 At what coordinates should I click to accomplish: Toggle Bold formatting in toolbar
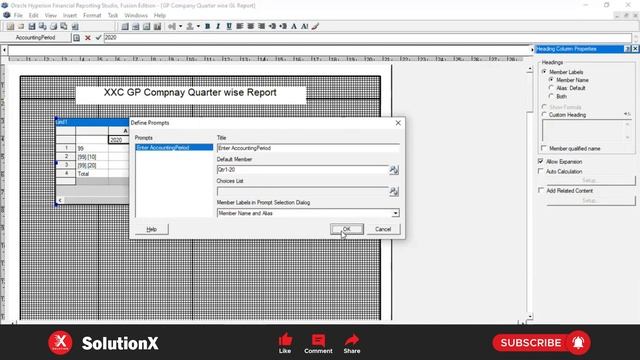[x=207, y=27]
